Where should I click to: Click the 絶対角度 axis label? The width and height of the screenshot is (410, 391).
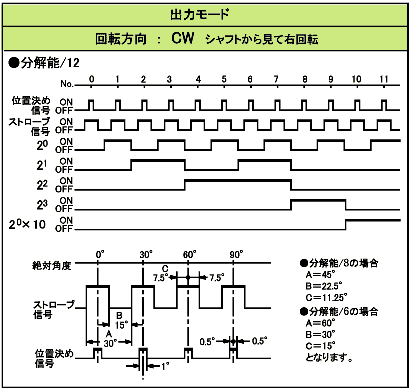coord(52,265)
